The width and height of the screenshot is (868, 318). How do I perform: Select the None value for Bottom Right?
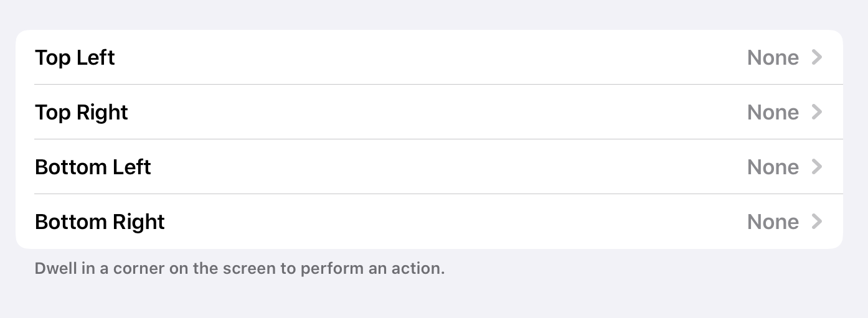click(773, 222)
